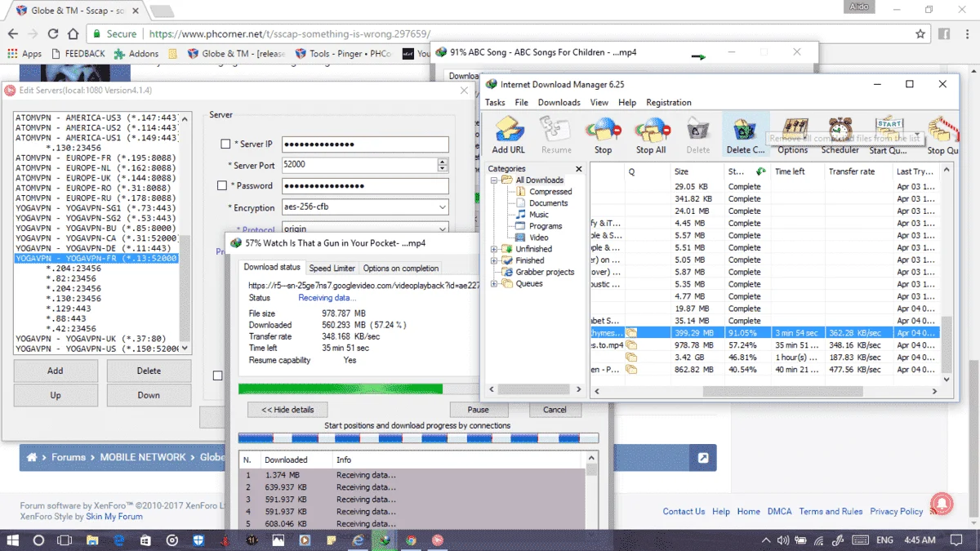Select the download row sized 862.82 MB

point(764,370)
